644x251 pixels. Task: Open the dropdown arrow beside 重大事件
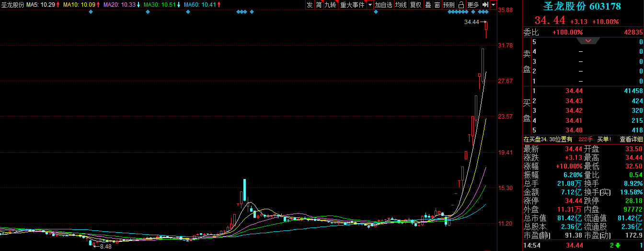tap(369, 5)
